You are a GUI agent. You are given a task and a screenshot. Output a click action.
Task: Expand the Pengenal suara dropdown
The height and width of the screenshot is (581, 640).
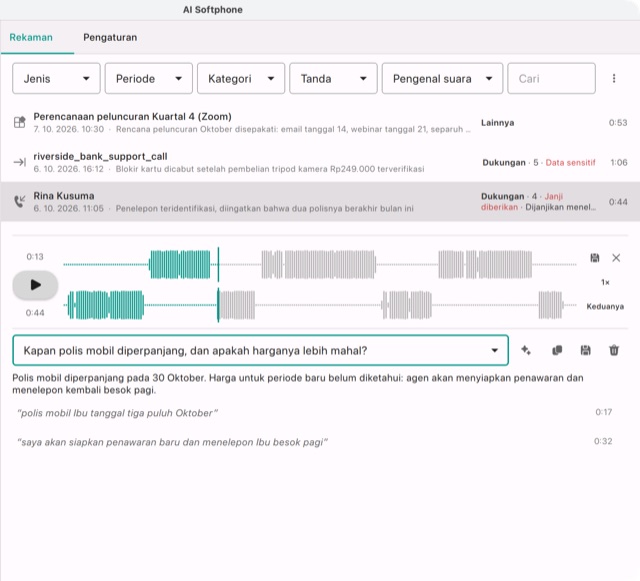pyautogui.click(x=442, y=78)
